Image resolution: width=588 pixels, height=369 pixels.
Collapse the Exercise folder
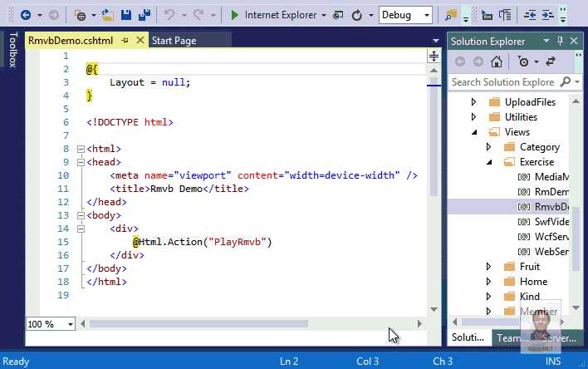(489, 162)
